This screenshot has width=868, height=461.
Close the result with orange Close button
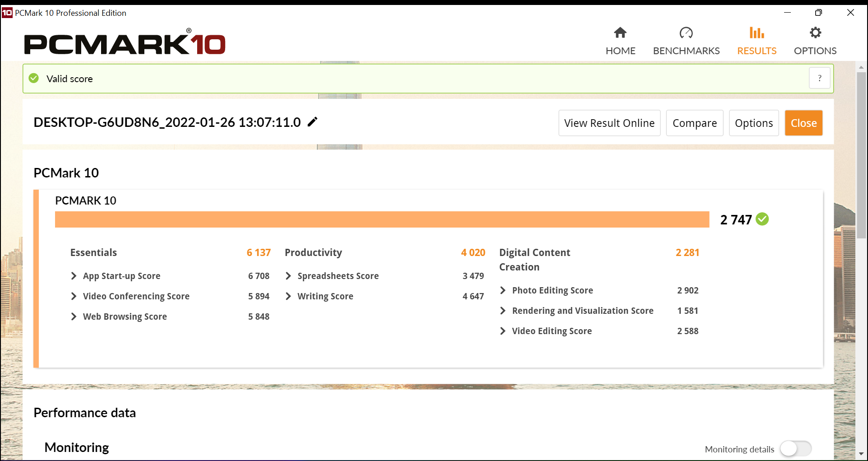[803, 123]
